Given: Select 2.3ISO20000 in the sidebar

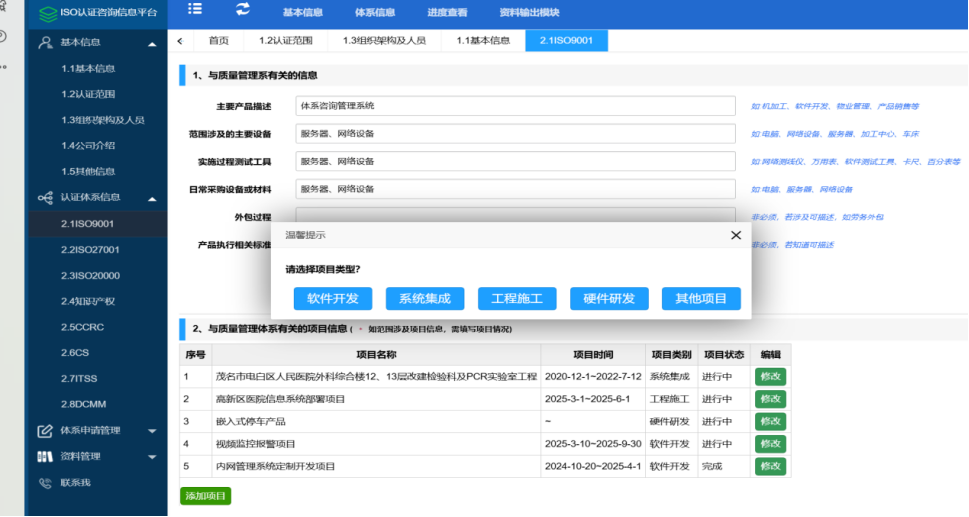Looking at the screenshot, I should (90, 276).
